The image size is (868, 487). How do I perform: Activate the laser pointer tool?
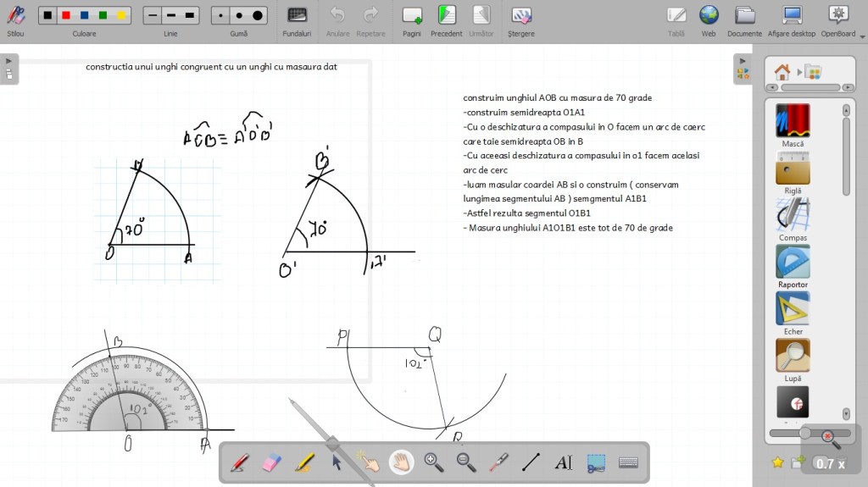click(x=498, y=462)
